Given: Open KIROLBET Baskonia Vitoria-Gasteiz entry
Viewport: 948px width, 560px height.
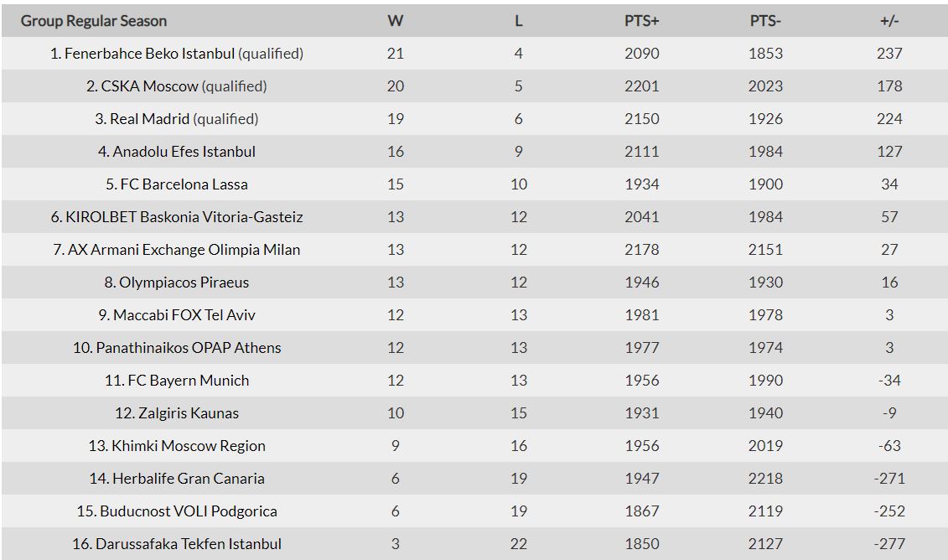Looking at the screenshot, I should click(184, 217).
